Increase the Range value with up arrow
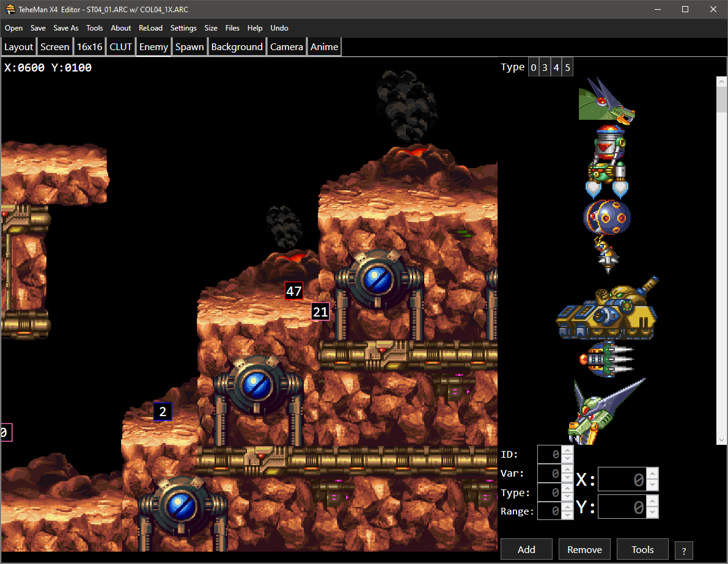 point(567,507)
